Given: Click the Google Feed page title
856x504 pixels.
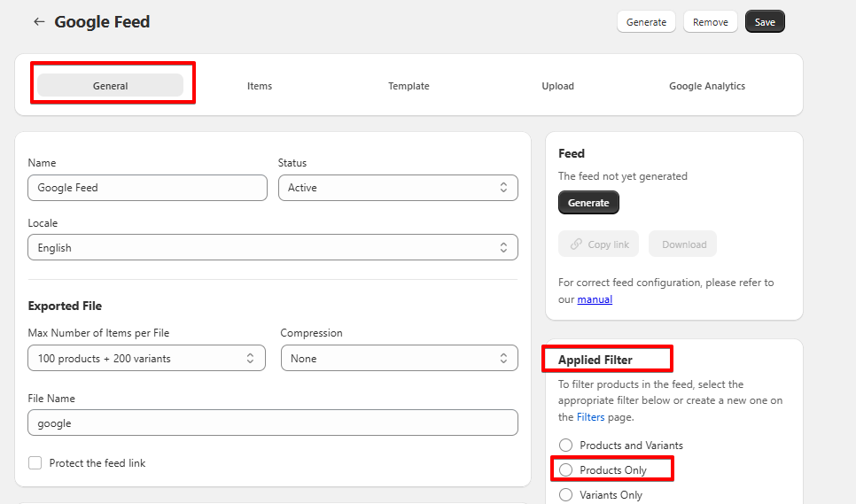Looking at the screenshot, I should tap(102, 22).
